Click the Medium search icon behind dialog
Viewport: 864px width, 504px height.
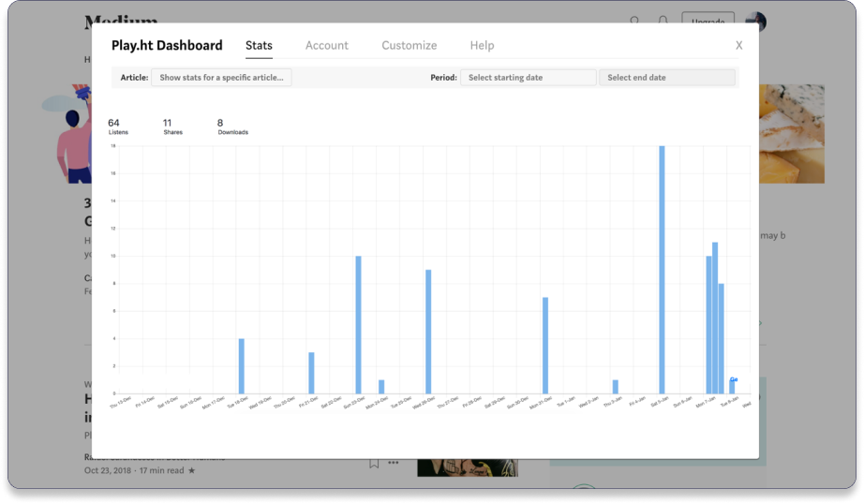click(634, 20)
